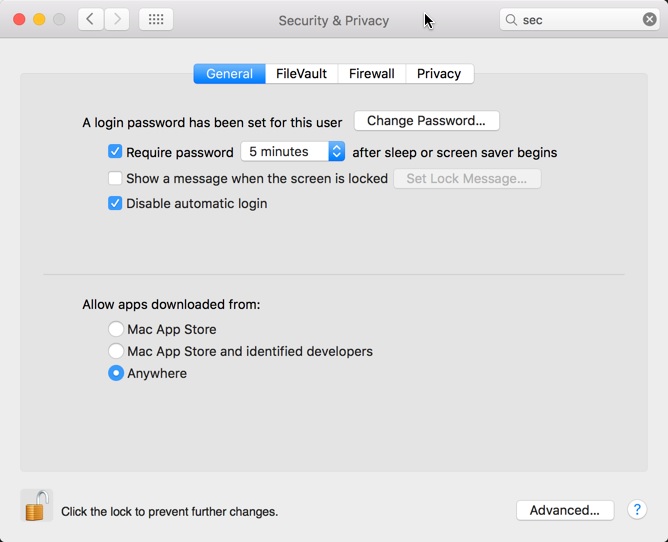Go forward with the right chevron
The width and height of the screenshot is (668, 542).
click(x=117, y=19)
